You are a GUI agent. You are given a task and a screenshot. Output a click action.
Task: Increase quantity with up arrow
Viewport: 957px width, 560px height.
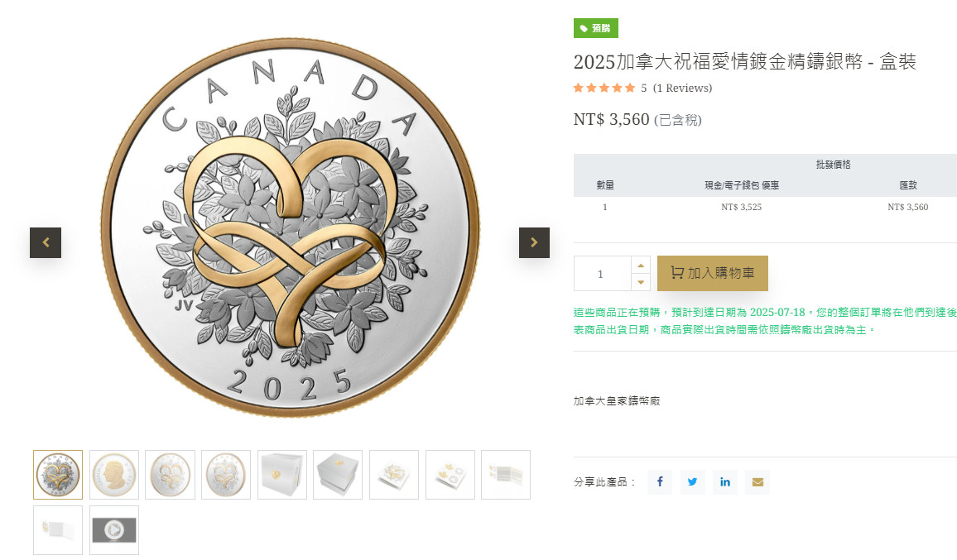[641, 265]
